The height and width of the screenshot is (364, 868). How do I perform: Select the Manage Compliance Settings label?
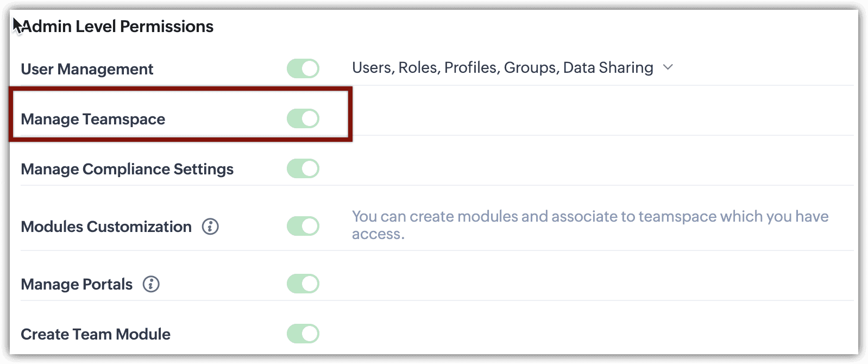point(127,170)
